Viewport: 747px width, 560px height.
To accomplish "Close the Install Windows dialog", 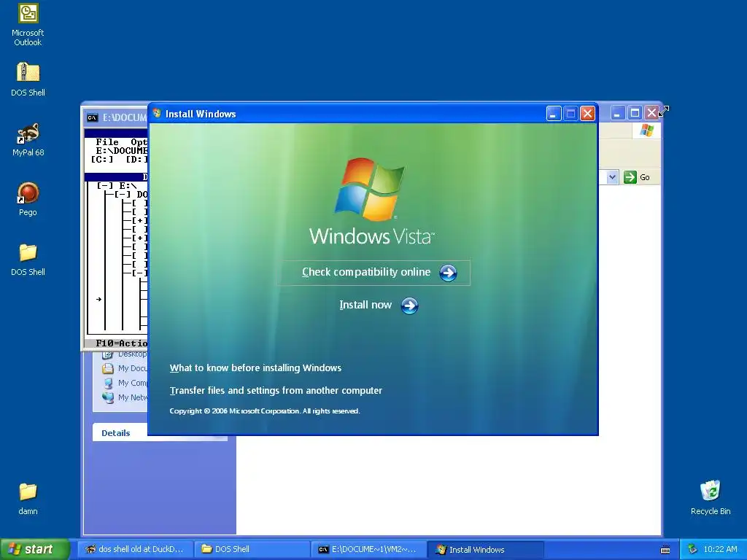I will [588, 113].
